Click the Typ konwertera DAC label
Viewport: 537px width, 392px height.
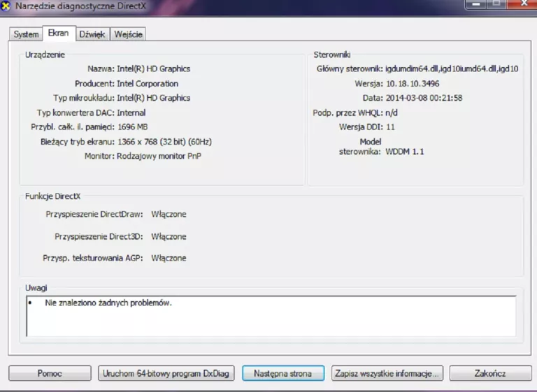pyautogui.click(x=76, y=112)
